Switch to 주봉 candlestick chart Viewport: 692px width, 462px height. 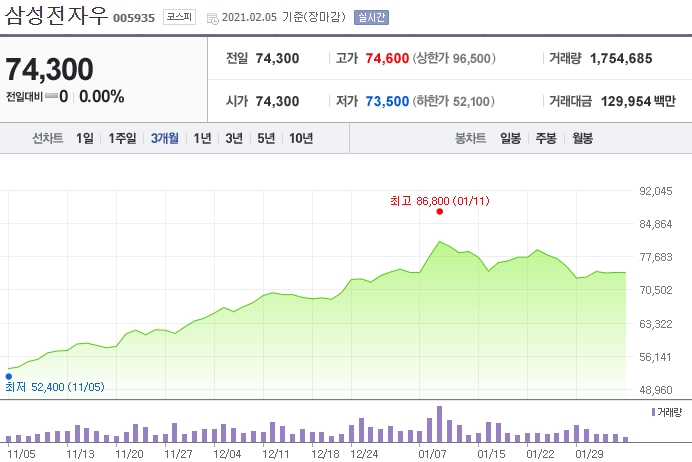point(546,139)
